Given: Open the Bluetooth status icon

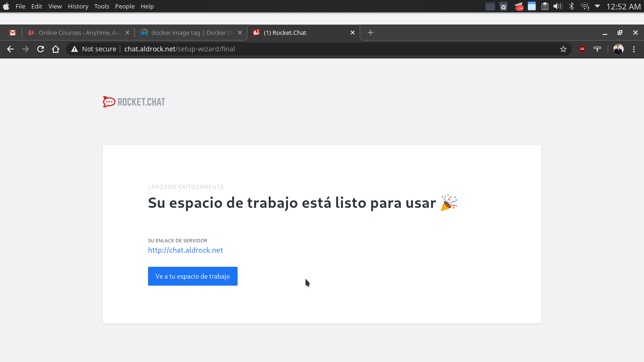Looking at the screenshot, I should [571, 6].
